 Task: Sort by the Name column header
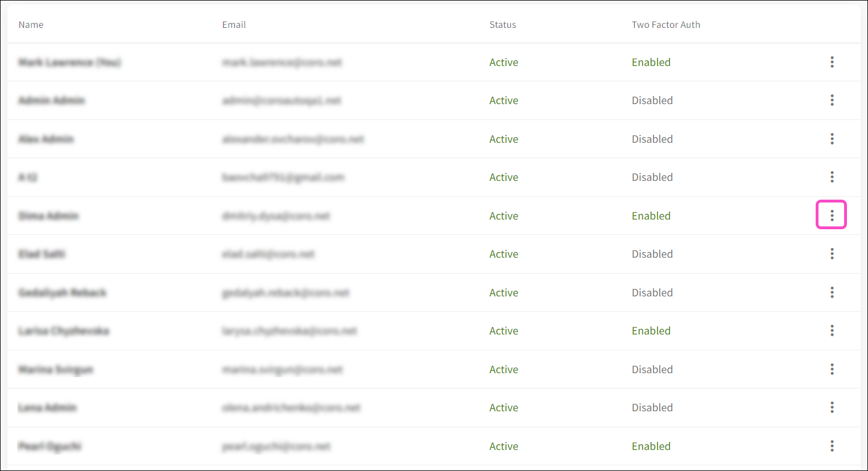[x=31, y=25]
